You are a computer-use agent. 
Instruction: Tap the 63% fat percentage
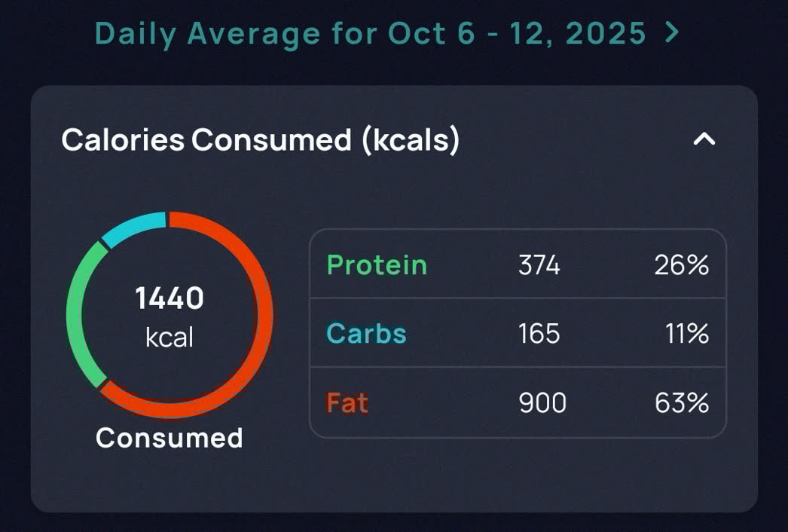tap(682, 403)
